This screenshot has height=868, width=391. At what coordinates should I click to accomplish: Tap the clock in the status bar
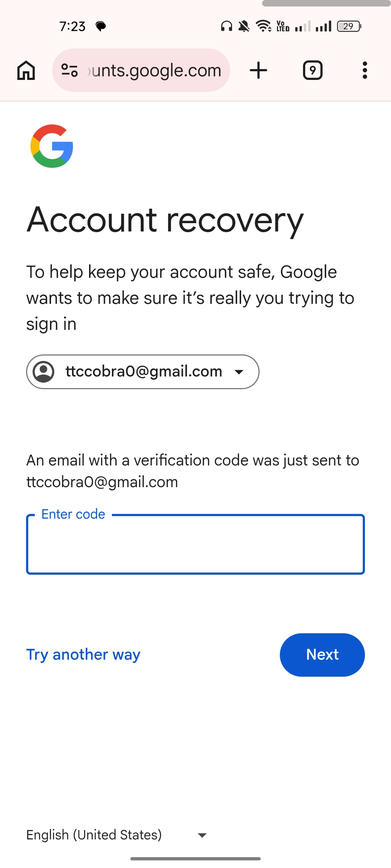pyautogui.click(x=72, y=26)
